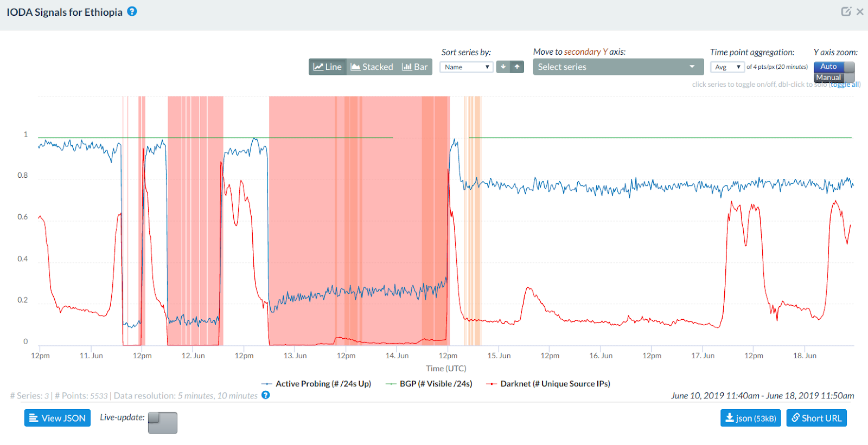
Task: Open the Sort series by Name dropdown
Action: click(466, 67)
